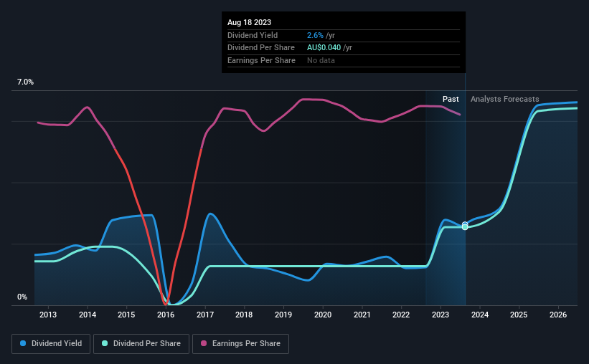
Task: Click the 0% y-axis label
Action: click(22, 297)
